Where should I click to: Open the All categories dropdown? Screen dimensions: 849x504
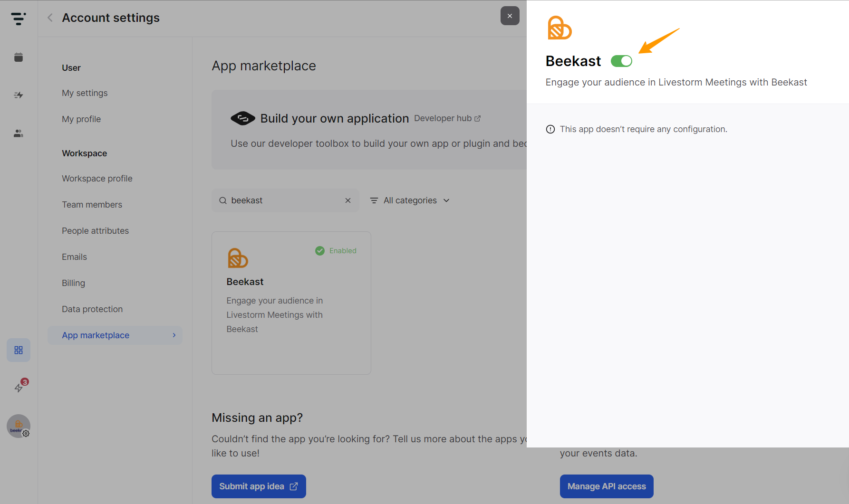pos(410,200)
